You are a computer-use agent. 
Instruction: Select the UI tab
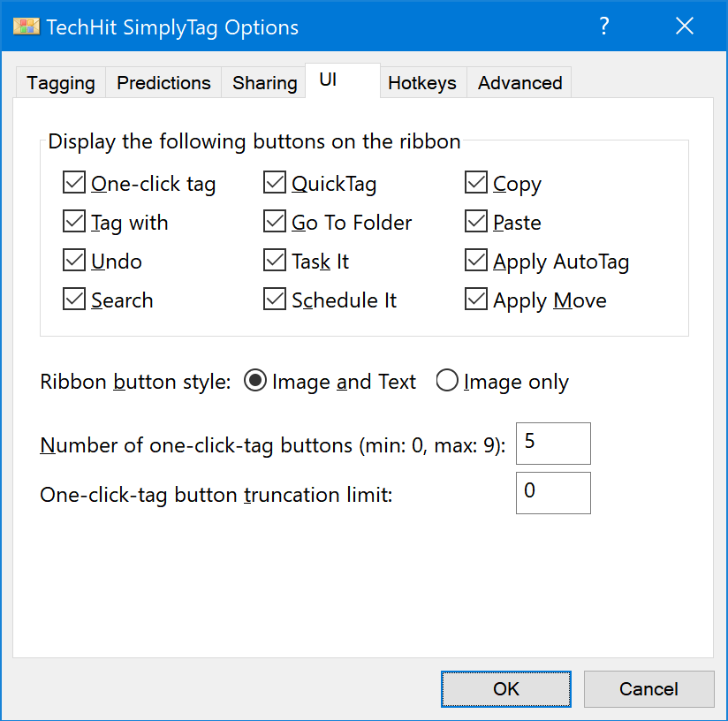[343, 80]
